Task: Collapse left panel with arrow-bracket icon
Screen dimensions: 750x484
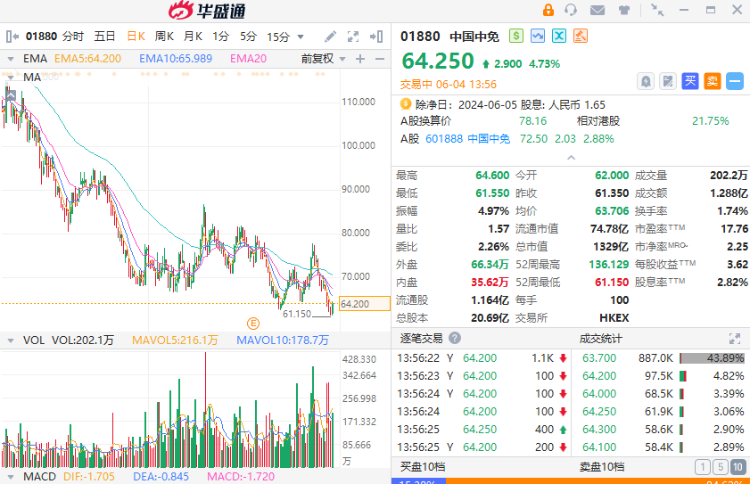Action: [12, 36]
